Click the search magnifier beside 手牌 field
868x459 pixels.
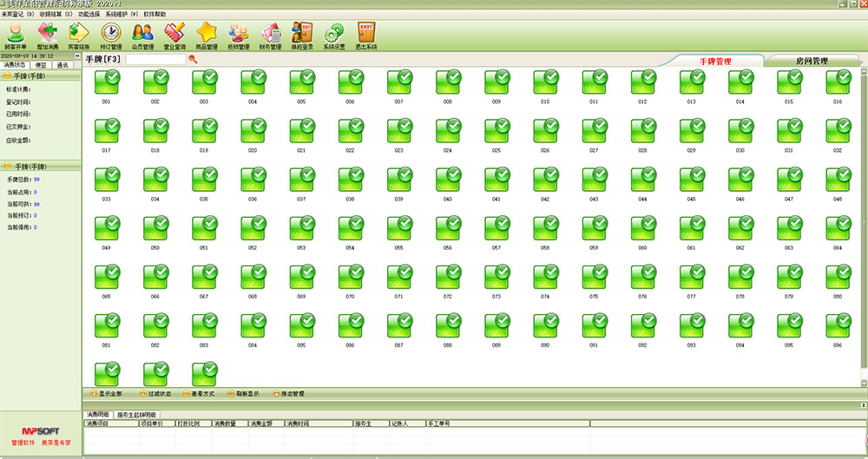click(193, 59)
